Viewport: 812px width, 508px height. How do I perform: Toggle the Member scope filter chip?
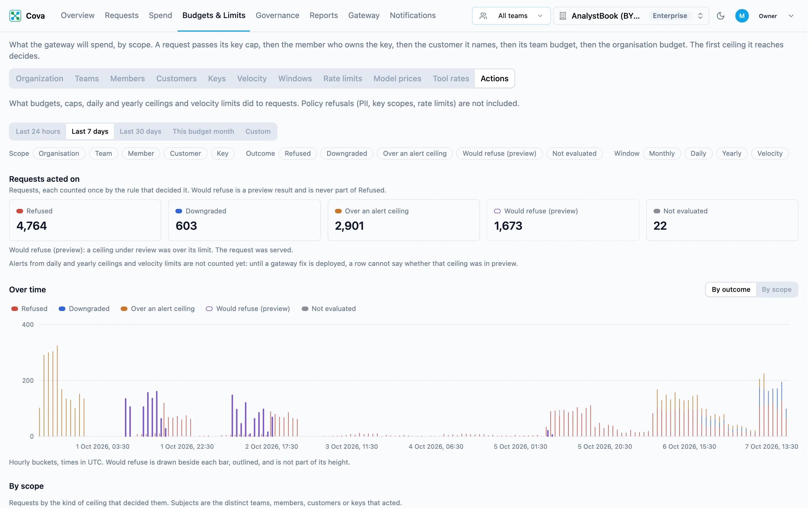141,154
